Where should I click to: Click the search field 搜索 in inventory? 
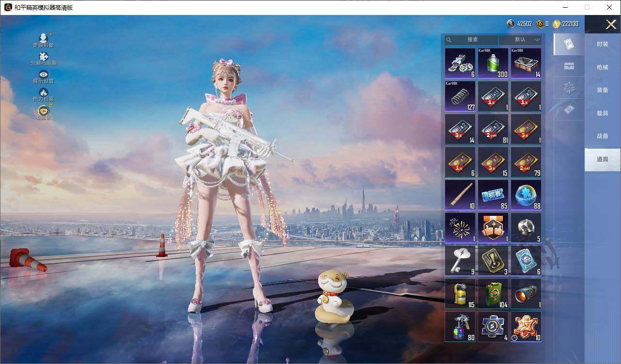(x=471, y=40)
